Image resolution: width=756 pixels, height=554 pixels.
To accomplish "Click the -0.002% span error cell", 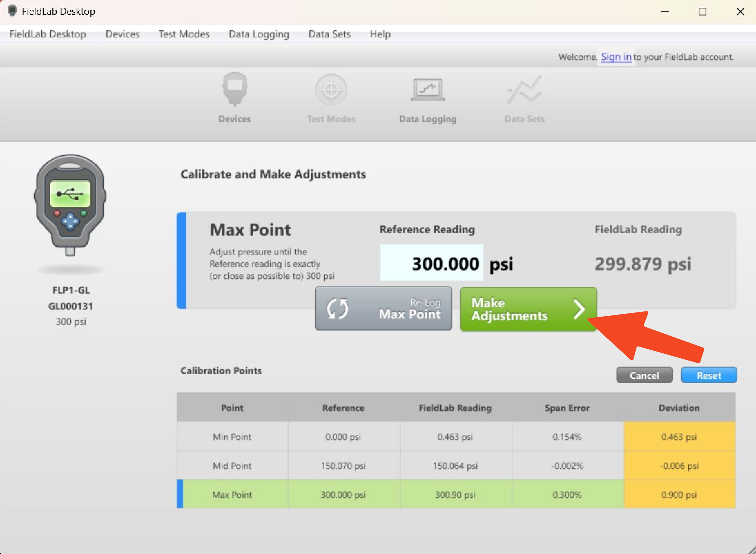I will 567,465.
